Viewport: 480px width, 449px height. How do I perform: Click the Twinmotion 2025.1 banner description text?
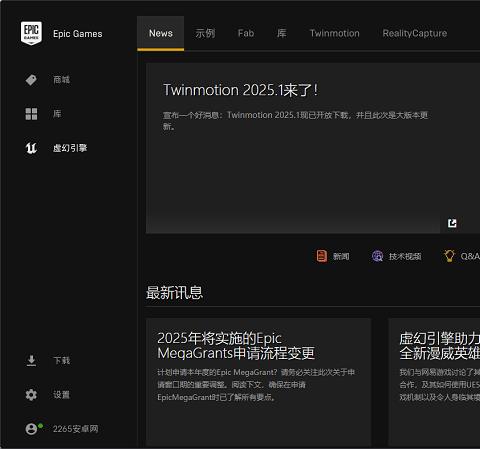point(295,121)
